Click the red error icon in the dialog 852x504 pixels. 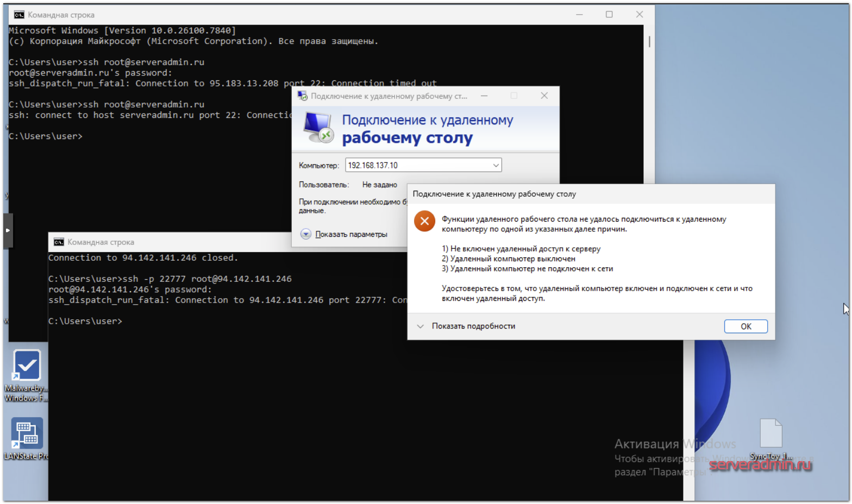(x=424, y=221)
